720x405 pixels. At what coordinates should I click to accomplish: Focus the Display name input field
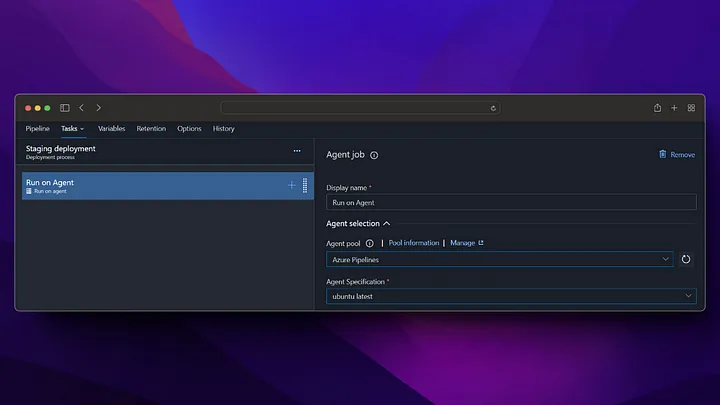[x=511, y=202]
